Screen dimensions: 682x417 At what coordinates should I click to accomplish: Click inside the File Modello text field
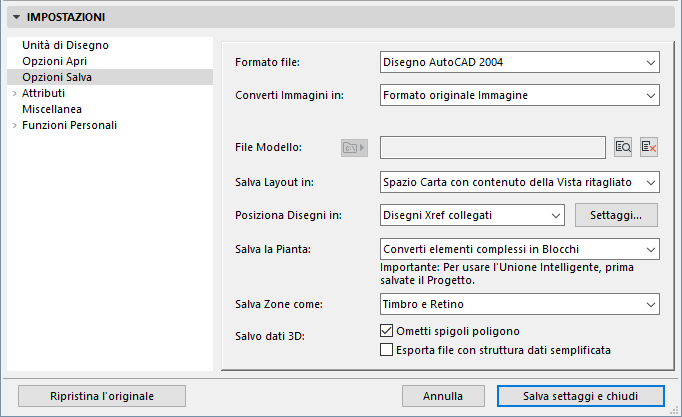click(x=492, y=148)
